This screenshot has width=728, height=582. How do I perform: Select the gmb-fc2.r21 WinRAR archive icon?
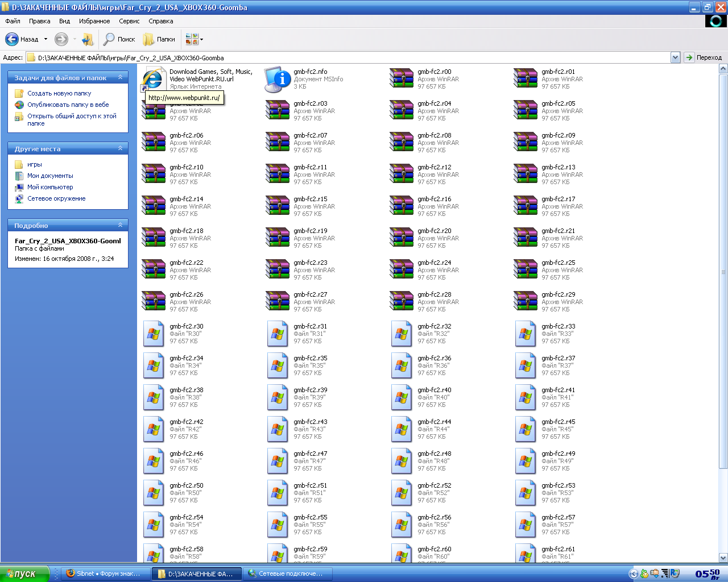tap(526, 238)
